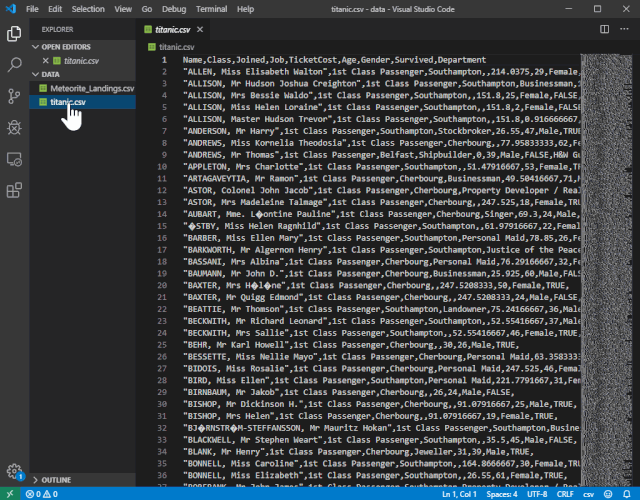
Task: Change end of line sequence CRLF
Action: pos(565,494)
